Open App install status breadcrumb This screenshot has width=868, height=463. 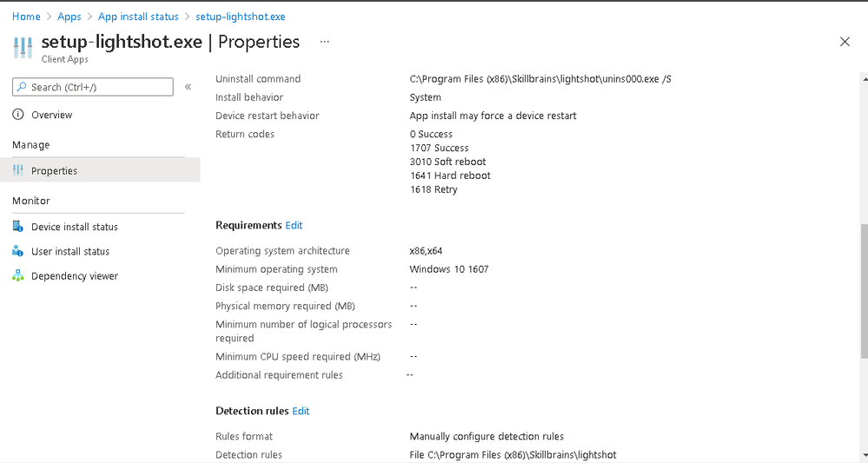pyautogui.click(x=138, y=17)
